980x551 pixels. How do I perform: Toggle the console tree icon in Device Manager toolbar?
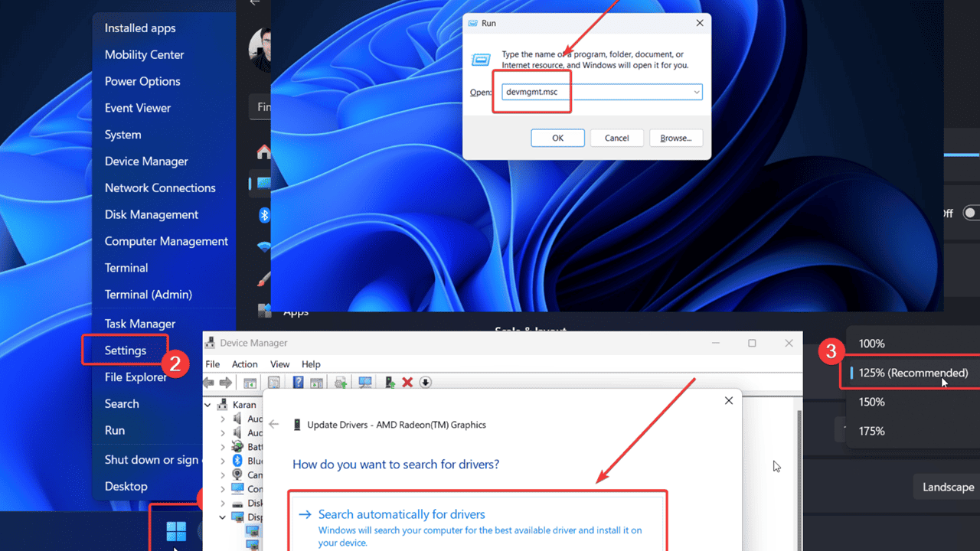click(250, 383)
